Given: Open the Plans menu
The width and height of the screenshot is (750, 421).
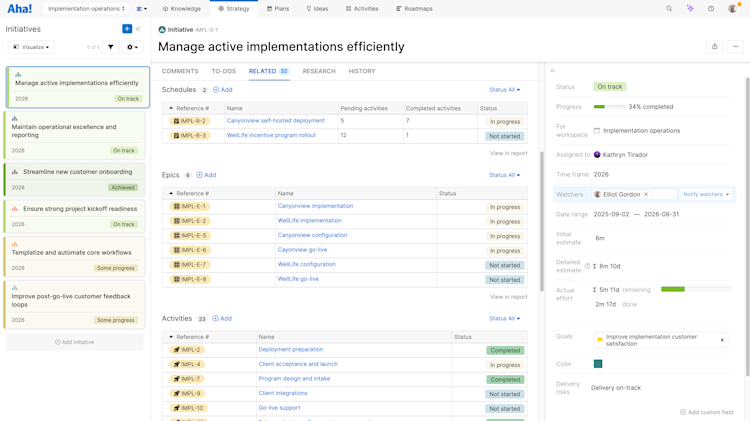Looking at the screenshot, I should [278, 9].
